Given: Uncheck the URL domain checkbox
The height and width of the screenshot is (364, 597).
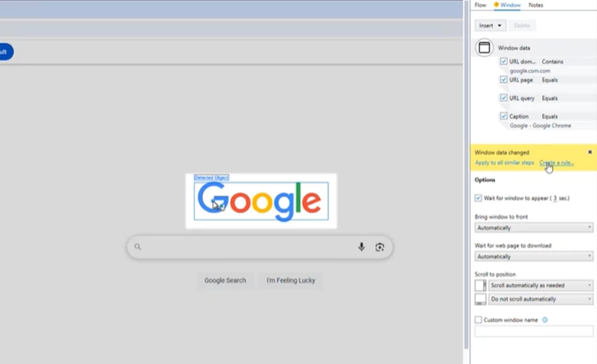Looking at the screenshot, I should point(504,61).
